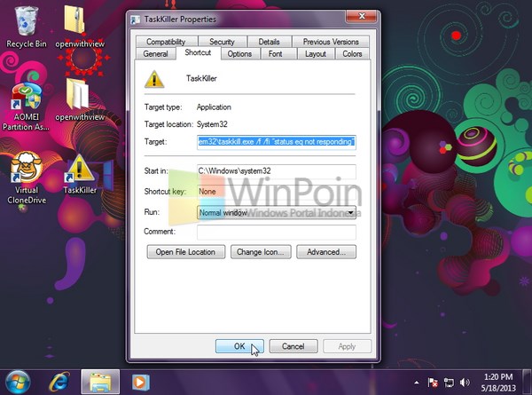Open the Recycle Bin desktop icon

pos(26,28)
